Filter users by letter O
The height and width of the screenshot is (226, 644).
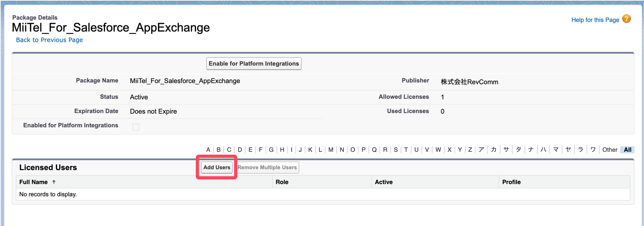point(353,150)
